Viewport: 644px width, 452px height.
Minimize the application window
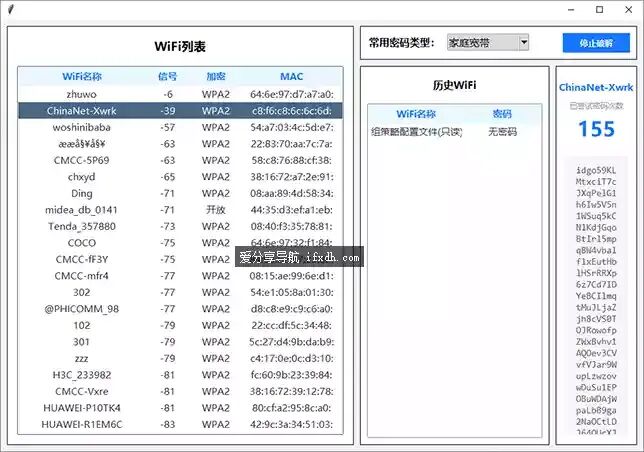pos(571,9)
